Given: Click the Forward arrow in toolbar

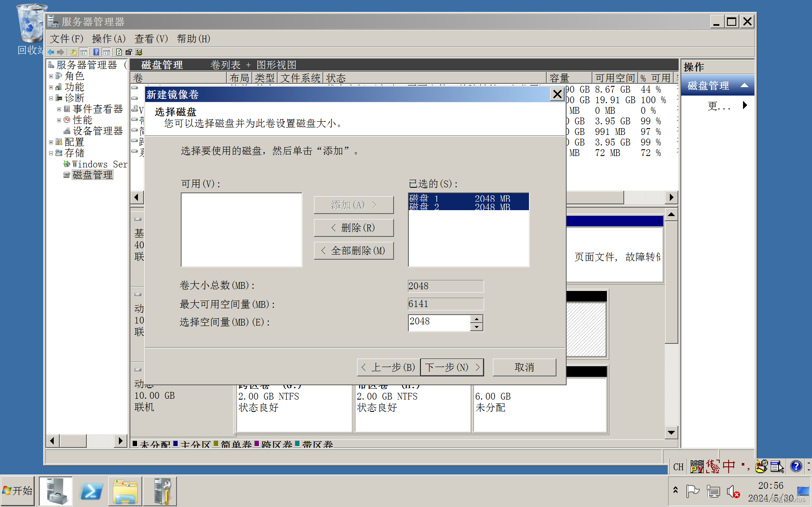Looking at the screenshot, I should click(61, 52).
